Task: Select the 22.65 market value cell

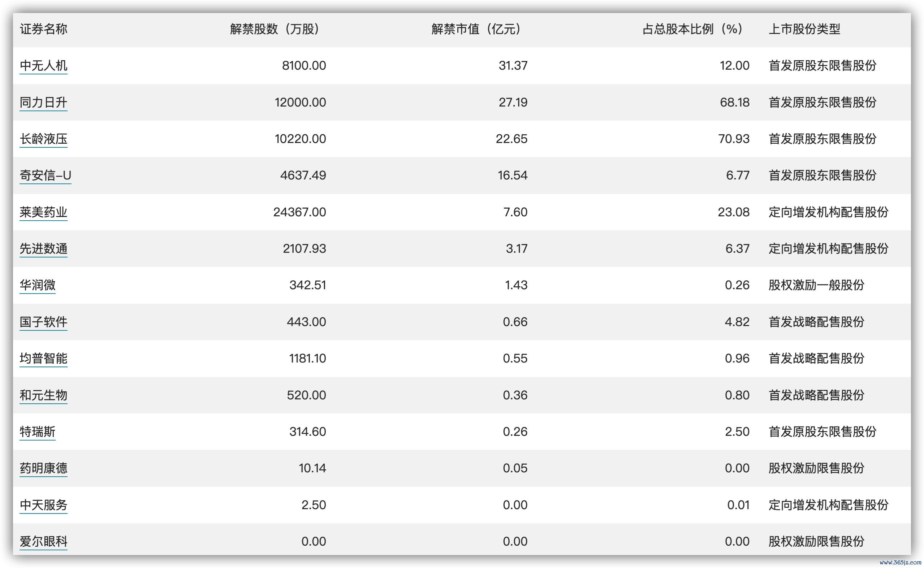Action: click(x=511, y=139)
